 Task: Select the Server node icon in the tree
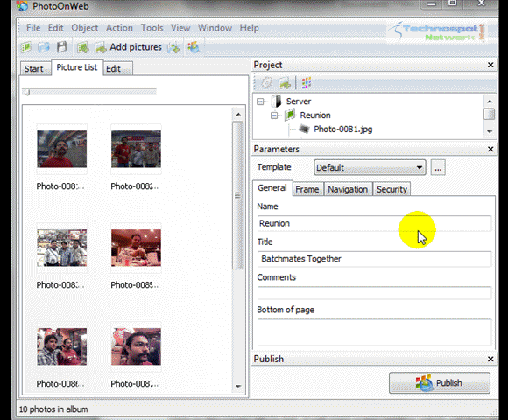(277, 101)
